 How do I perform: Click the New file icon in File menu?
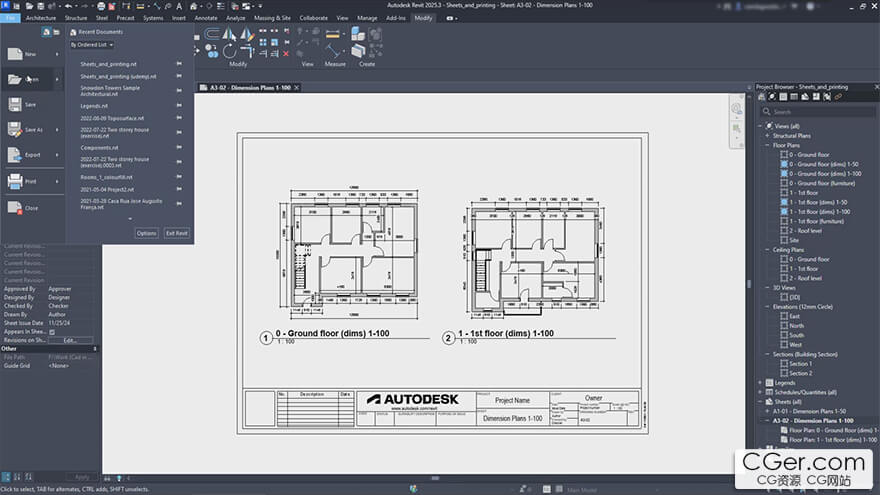point(15,54)
